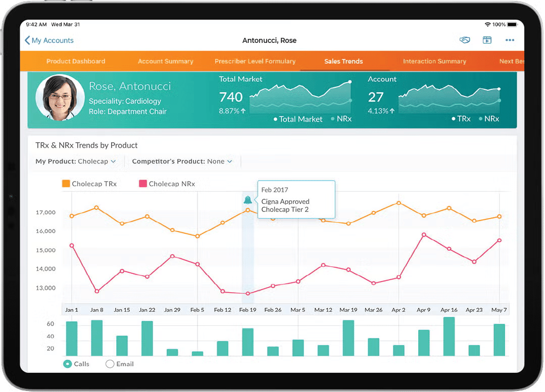Tap the Total Market value 740
The image size is (545, 392).
pos(231,97)
